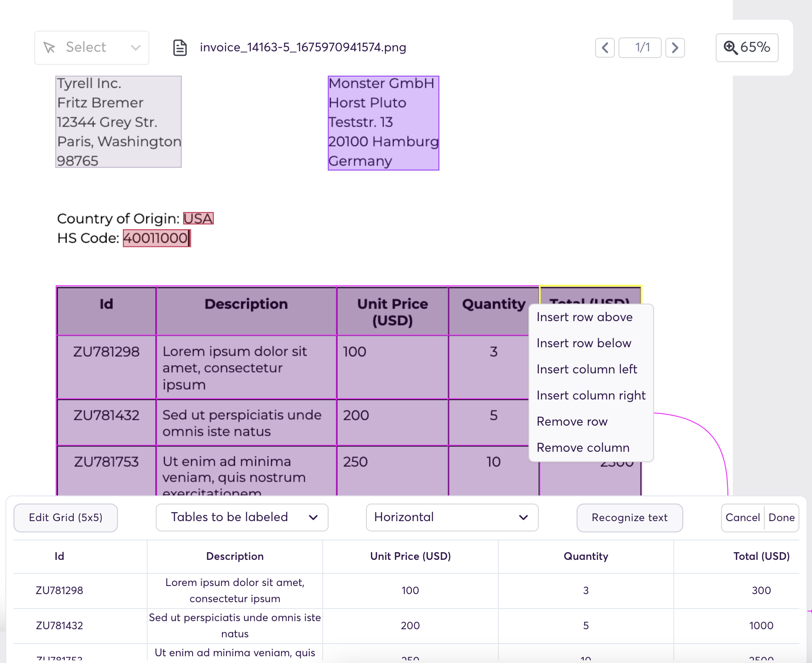Open the Select tool dropdown
Viewport: 812px width, 663px height.
pyautogui.click(x=92, y=48)
